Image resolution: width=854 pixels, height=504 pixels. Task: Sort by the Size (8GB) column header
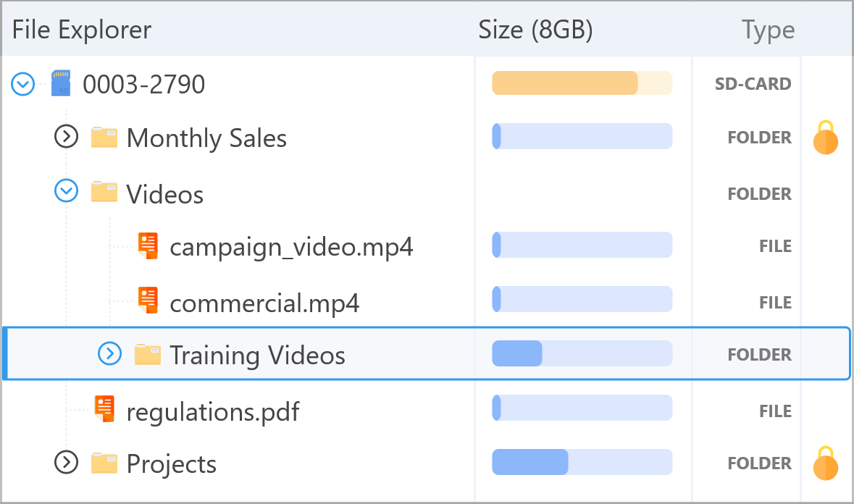click(x=535, y=30)
